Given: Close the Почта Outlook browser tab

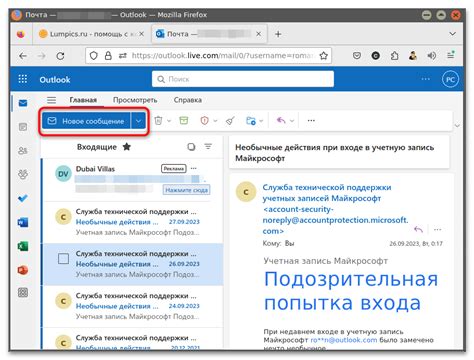Looking at the screenshot, I should (258, 34).
